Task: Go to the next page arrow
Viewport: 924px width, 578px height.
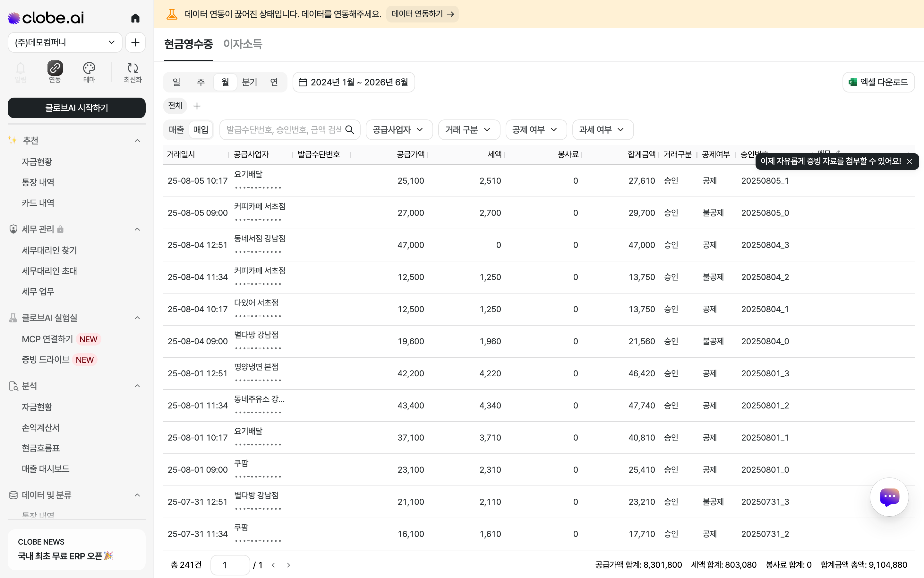Action: [x=289, y=565]
